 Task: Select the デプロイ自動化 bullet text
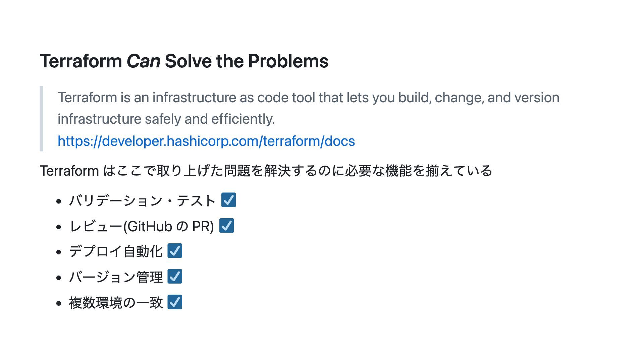(x=116, y=251)
